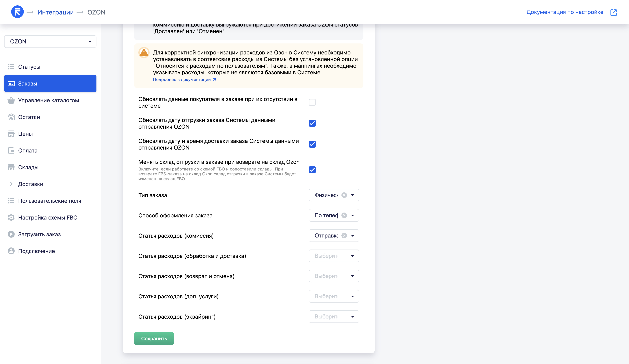629x364 pixels.
Task: Click the blue arrow logo icon in header
Action: point(17,12)
